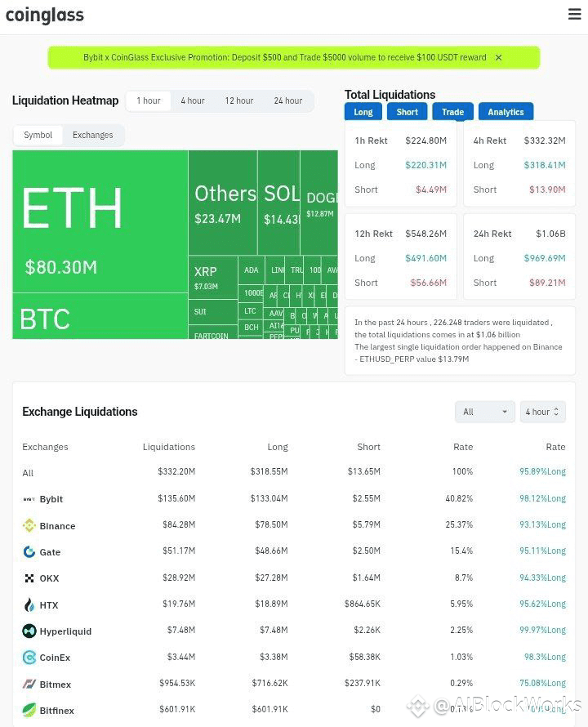Click the Bitfinex leaf logo

click(x=29, y=710)
